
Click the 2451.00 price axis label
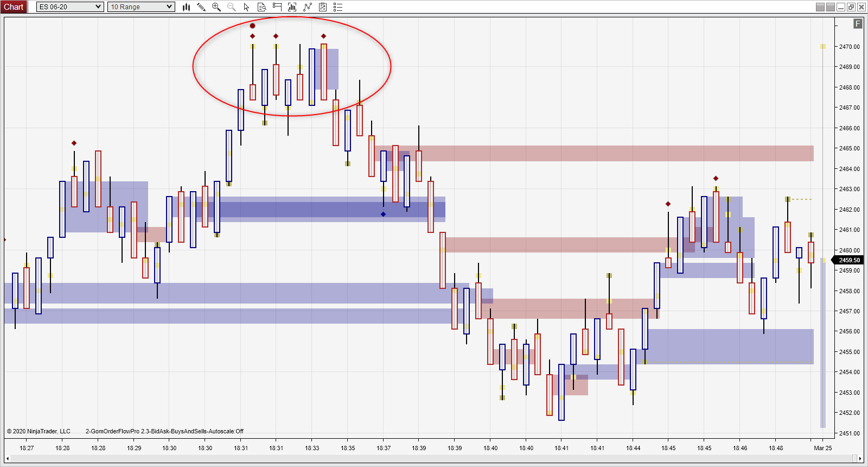pos(850,433)
